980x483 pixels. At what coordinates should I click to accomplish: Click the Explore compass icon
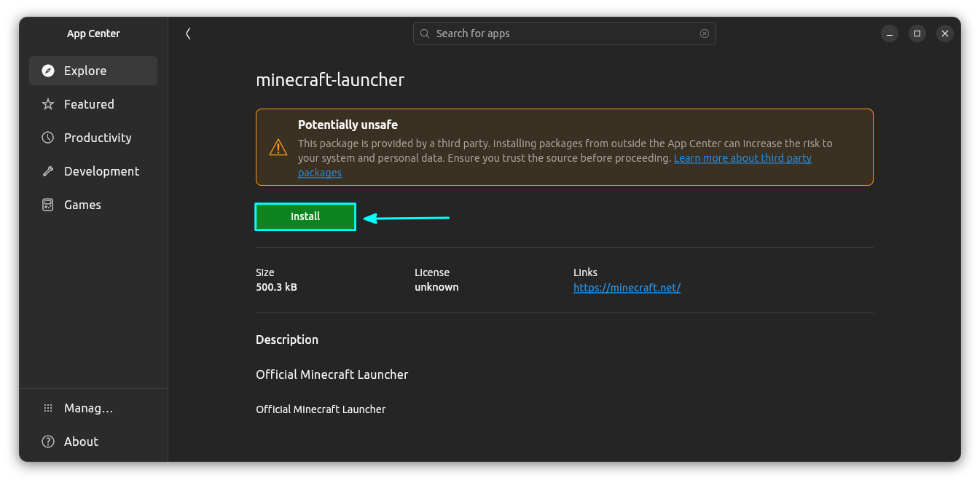tap(48, 71)
